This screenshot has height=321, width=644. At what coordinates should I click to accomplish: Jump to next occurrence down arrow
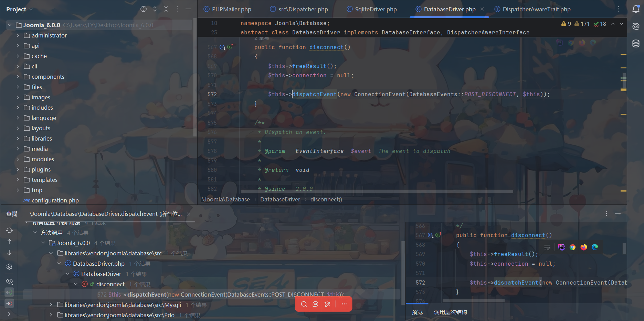pyautogui.click(x=9, y=253)
